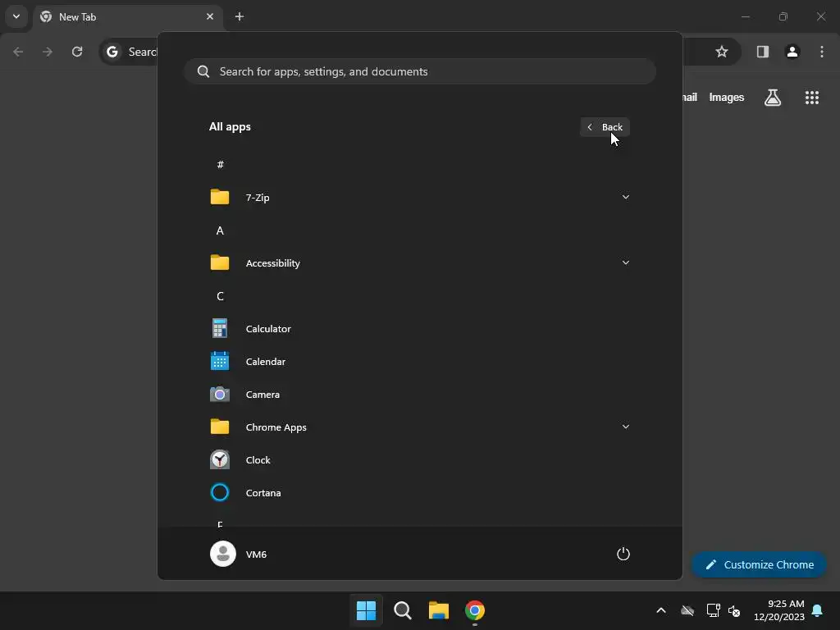Screen dimensions: 840x630
Task: Click the VM6 user avatar
Action: (223, 554)
